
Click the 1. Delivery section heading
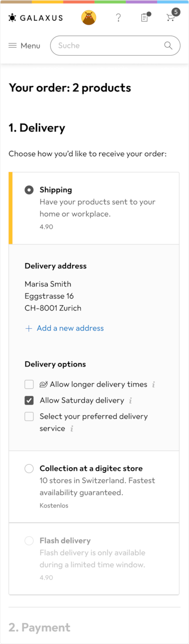[x=37, y=128]
